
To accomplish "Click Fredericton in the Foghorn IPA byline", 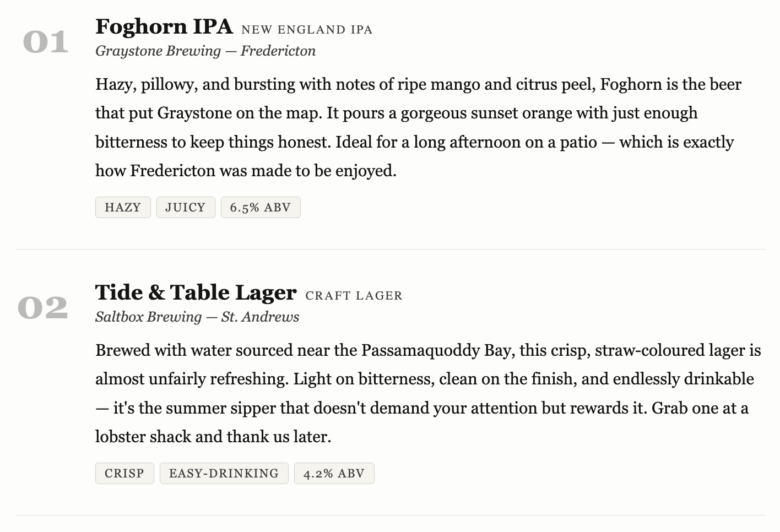I will click(278, 51).
